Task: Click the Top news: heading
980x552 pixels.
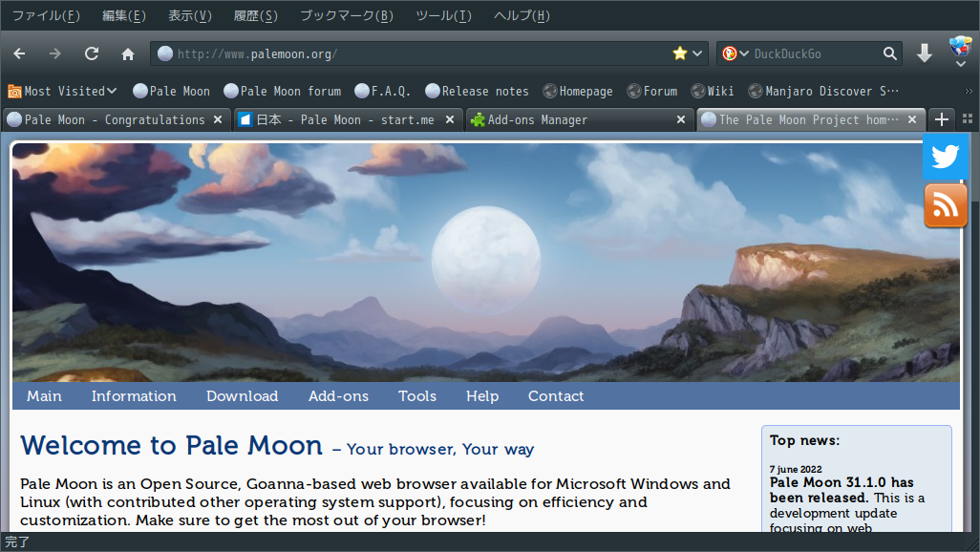Action: (x=805, y=440)
